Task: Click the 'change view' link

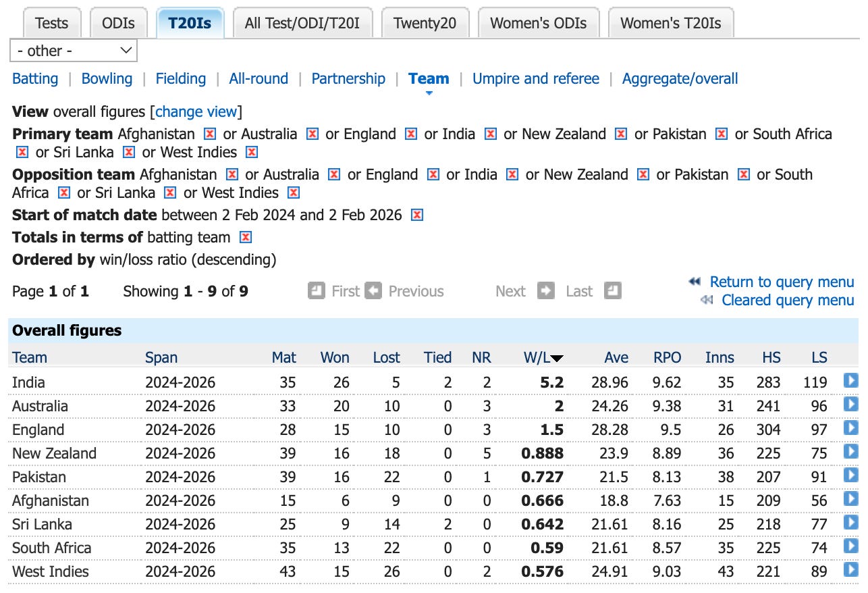Action: coord(196,111)
